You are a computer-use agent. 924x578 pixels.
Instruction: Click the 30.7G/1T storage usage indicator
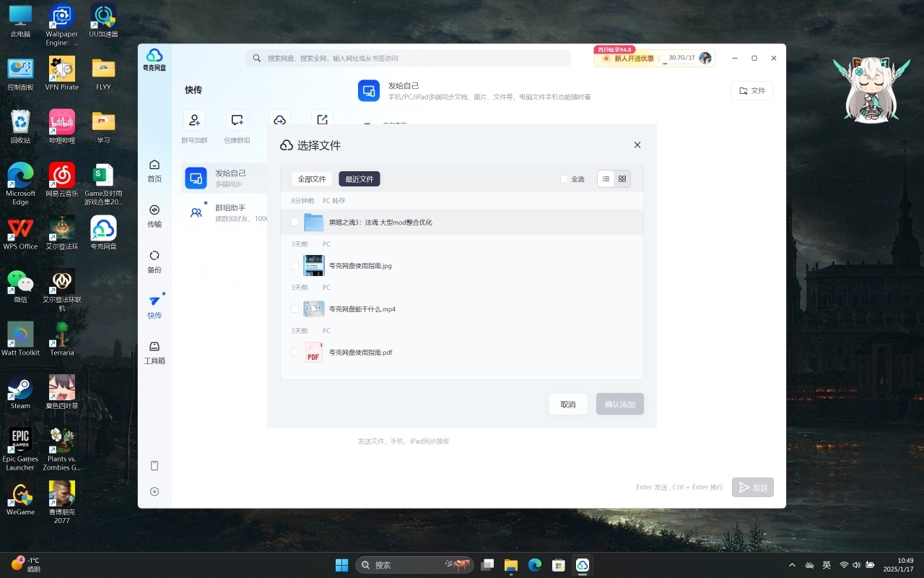681,58
